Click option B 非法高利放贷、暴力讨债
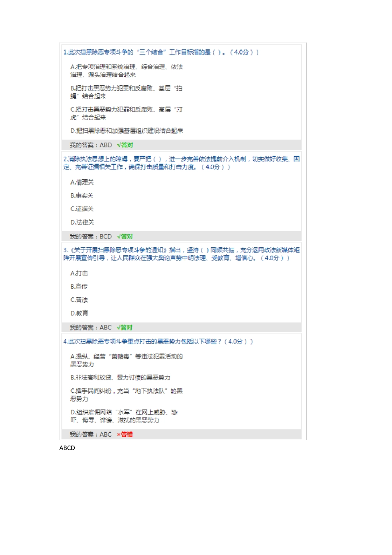Screen dimensions: 392x555 (x=120, y=377)
